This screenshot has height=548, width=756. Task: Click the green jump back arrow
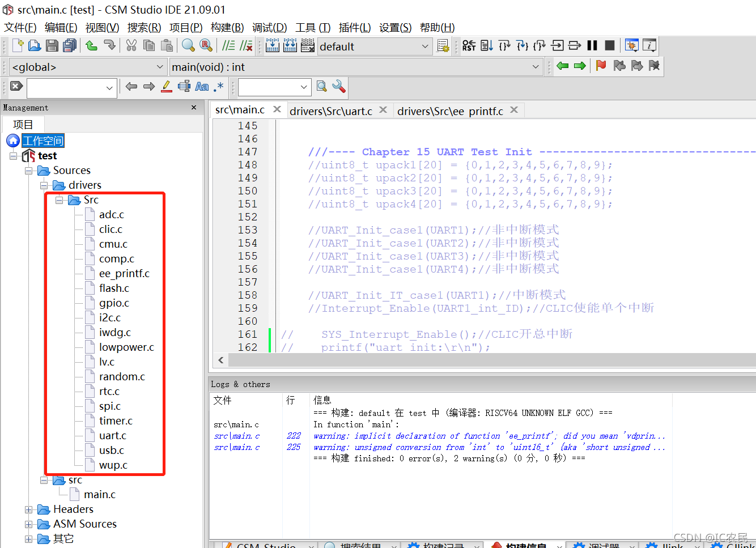562,66
